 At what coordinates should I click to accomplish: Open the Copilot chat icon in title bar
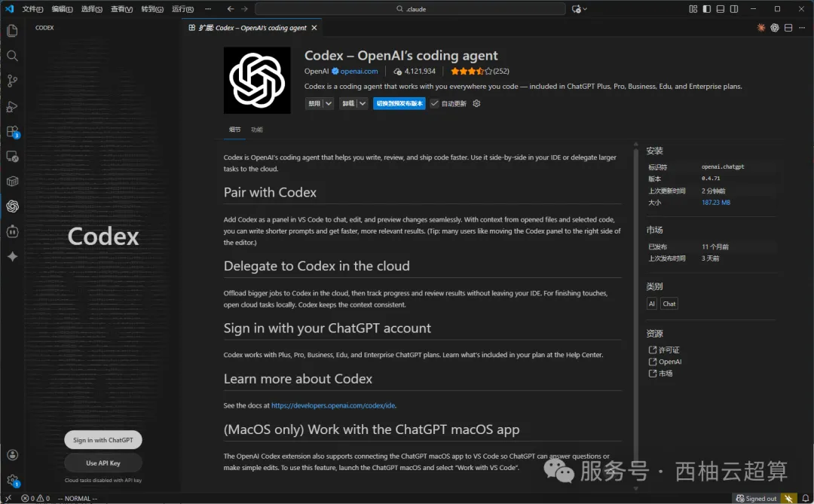click(x=576, y=9)
